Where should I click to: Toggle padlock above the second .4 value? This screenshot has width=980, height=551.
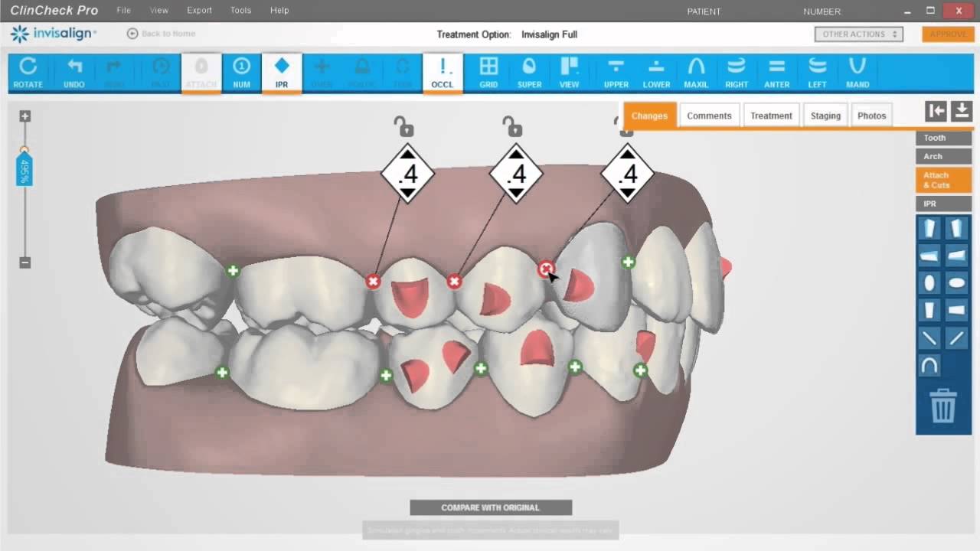pos(512,126)
